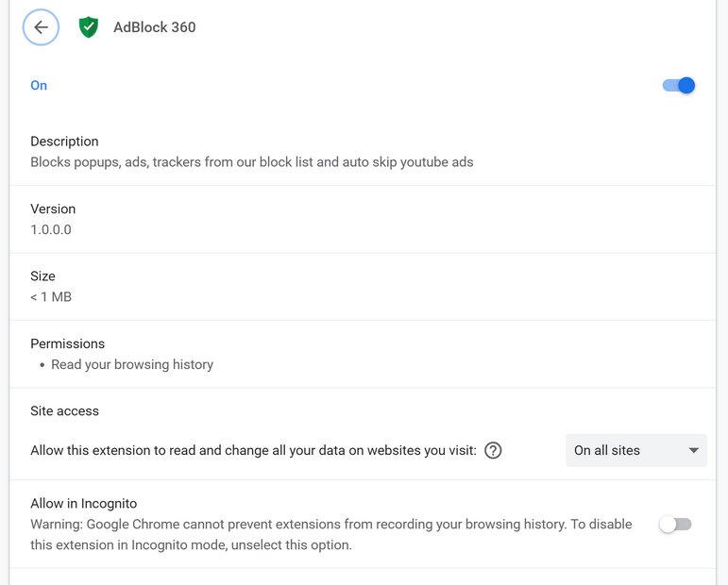Click the Permissions heading
This screenshot has width=728, height=585.
pos(67,344)
